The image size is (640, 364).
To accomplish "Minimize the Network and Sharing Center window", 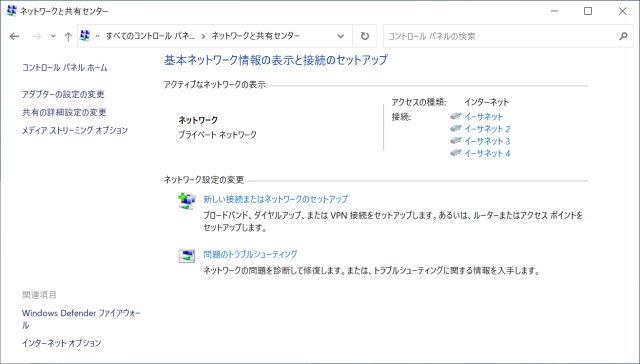I will 554,11.
